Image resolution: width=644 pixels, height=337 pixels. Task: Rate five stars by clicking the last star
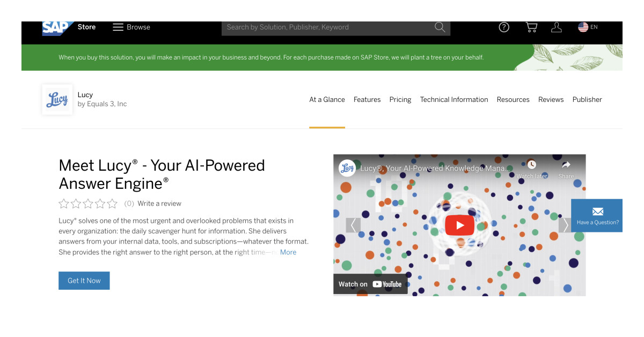[x=112, y=203]
